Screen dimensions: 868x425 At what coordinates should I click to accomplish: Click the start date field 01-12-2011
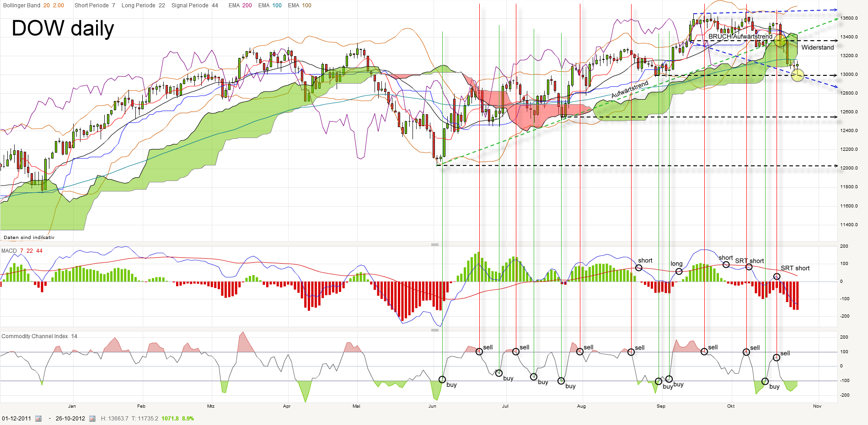pos(16,418)
